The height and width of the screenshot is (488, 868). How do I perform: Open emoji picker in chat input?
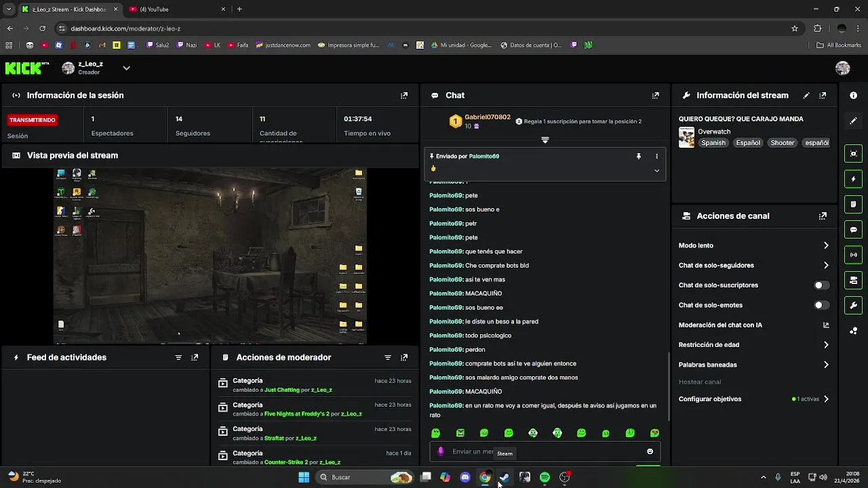(x=650, y=451)
